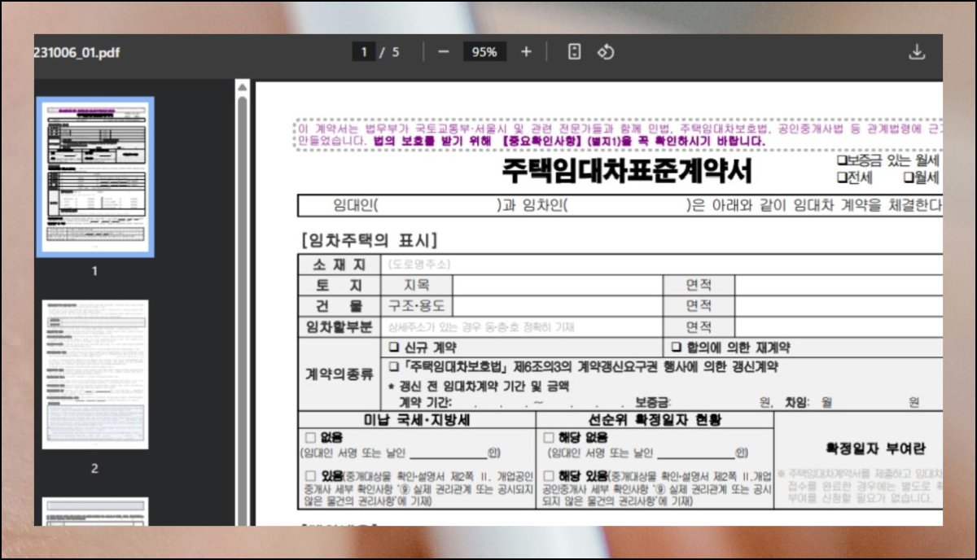977x560 pixels.
Task: Zoom in with the plus icon
Action: (x=526, y=52)
